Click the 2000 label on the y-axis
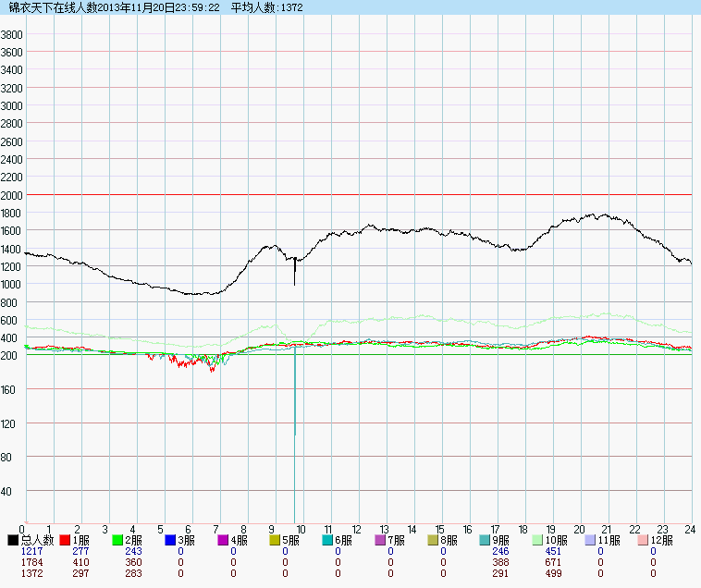This screenshot has height=588, width=701. tap(12, 195)
